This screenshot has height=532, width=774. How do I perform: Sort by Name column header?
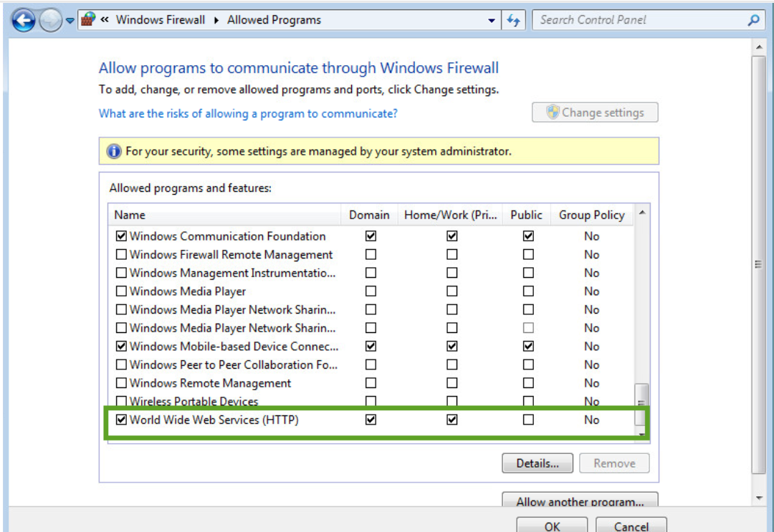[224, 215]
